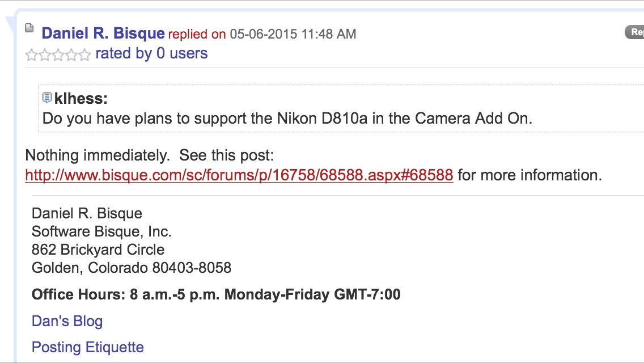This screenshot has width=644, height=363.
Task: Click the post document icon beside Daniel R. Bisque
Action: (29, 28)
